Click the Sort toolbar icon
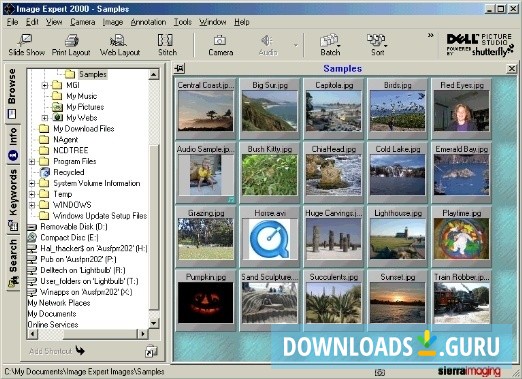Image resolution: width=522 pixels, height=379 pixels. (x=377, y=45)
